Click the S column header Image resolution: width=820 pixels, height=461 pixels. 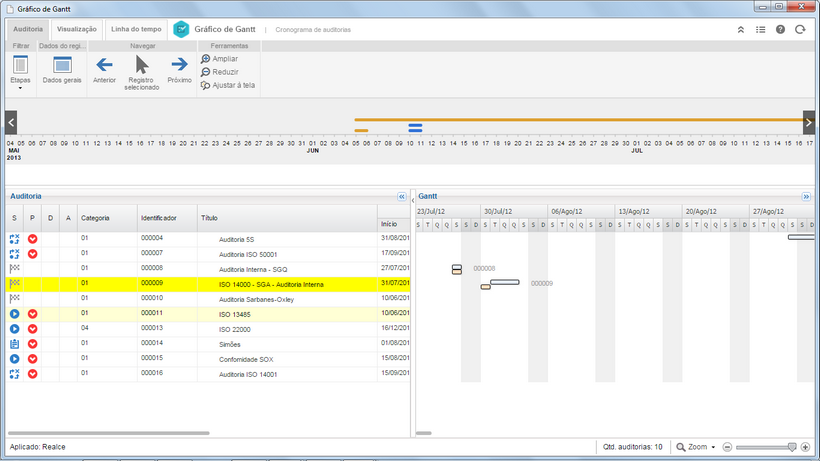[14, 218]
